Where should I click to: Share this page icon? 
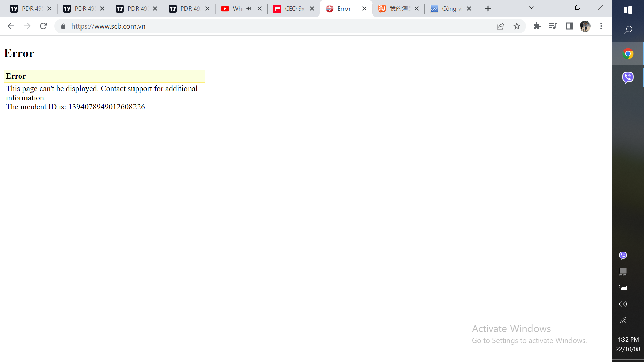click(x=500, y=26)
